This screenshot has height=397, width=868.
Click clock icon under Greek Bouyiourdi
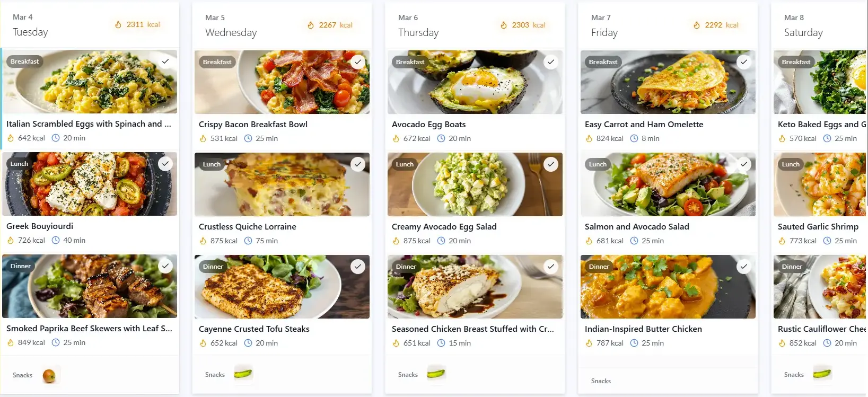[x=56, y=240]
